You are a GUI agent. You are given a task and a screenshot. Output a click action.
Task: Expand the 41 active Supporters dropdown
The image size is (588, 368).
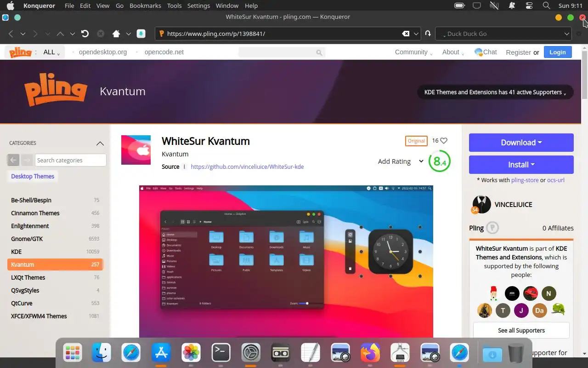(x=495, y=92)
